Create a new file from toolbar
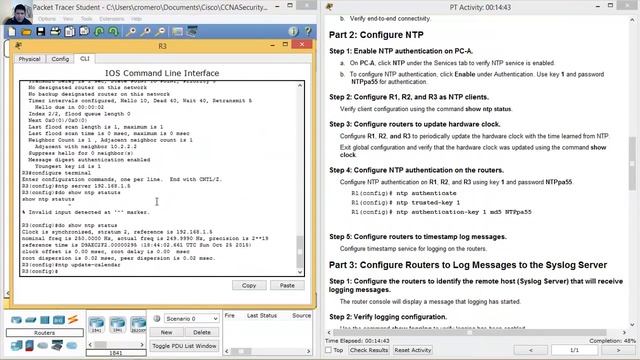This screenshot has height=360, width=640. click(x=12, y=31)
